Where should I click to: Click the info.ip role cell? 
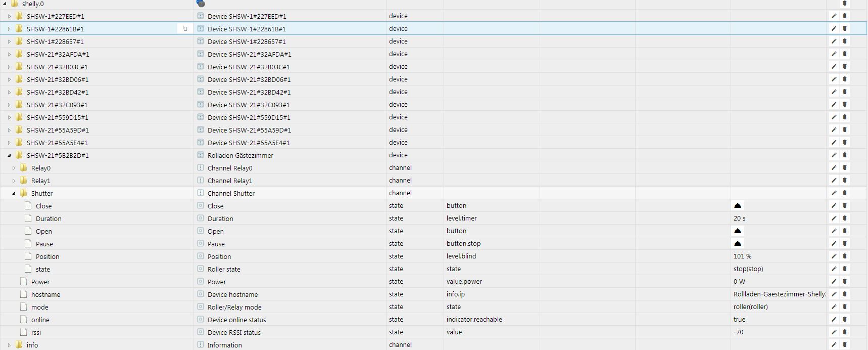point(455,294)
